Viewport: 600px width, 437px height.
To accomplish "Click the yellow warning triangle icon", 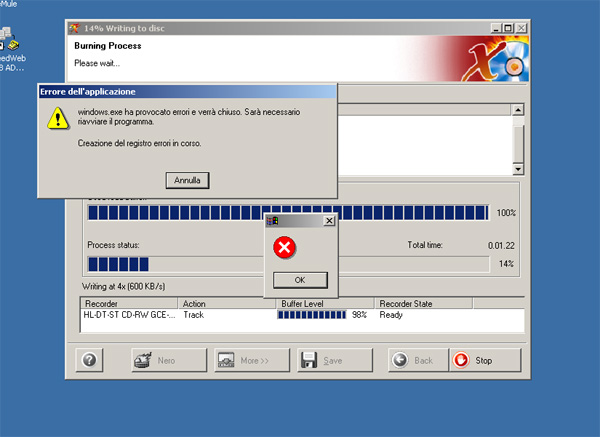I will [x=58, y=118].
